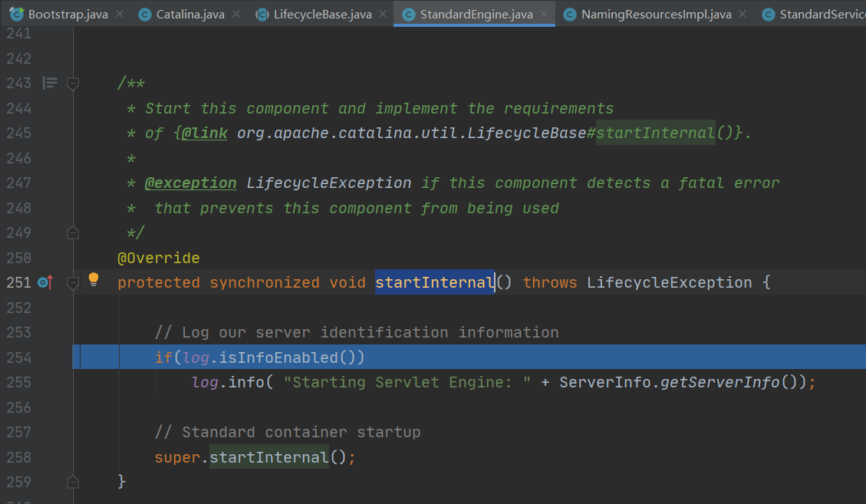Close the Bootstrap.java tab

(x=120, y=15)
